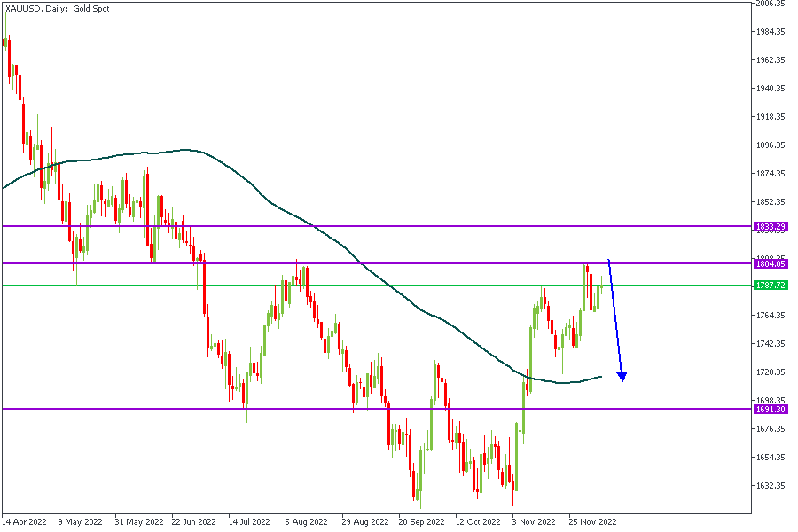This screenshot has width=798, height=532.
Task: Click the blue arrowhead of the forecast arrow
Action: (622, 377)
